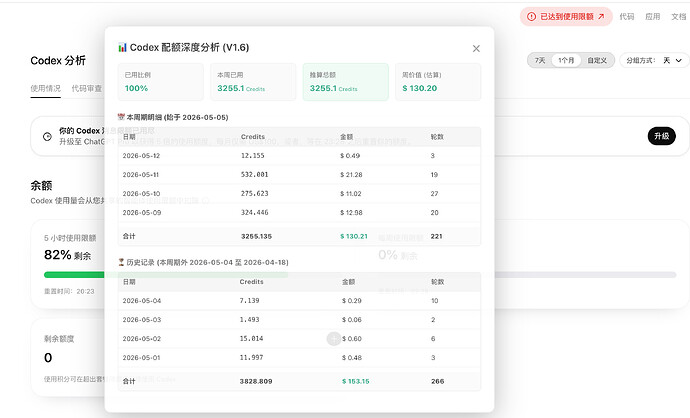Click the bar chart icon in dialog title
Viewport: 690px width, 418px height.
pos(122,47)
